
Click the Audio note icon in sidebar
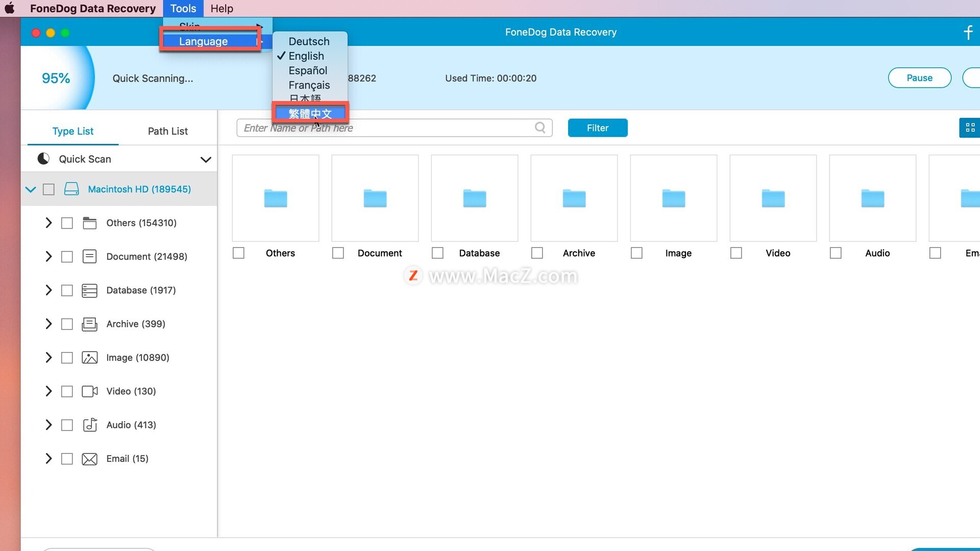coord(90,424)
